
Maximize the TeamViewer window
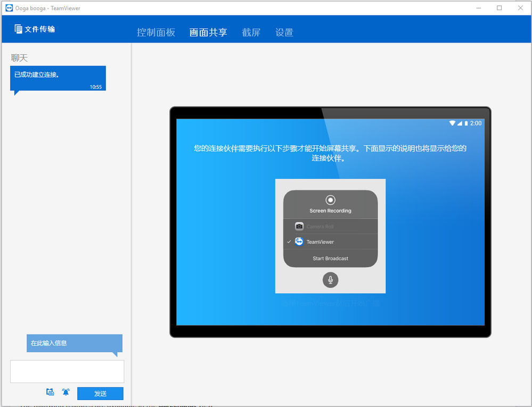pyautogui.click(x=499, y=8)
